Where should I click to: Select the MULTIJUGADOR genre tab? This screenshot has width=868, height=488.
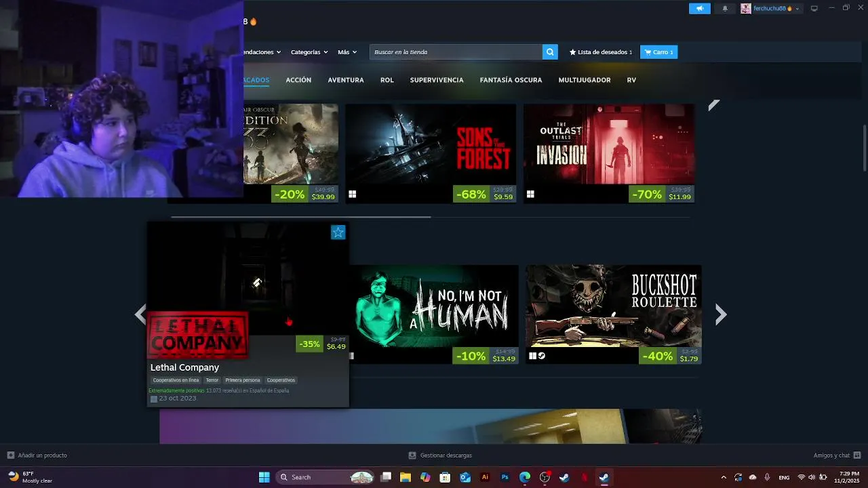tap(585, 80)
